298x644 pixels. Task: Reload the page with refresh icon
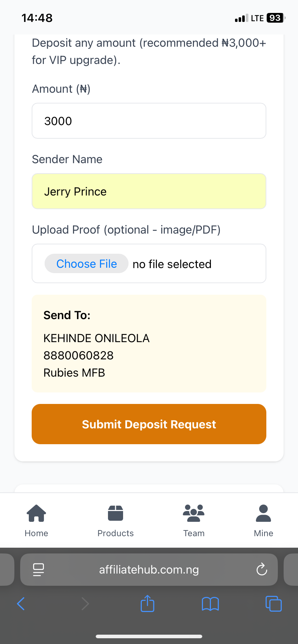point(262,570)
